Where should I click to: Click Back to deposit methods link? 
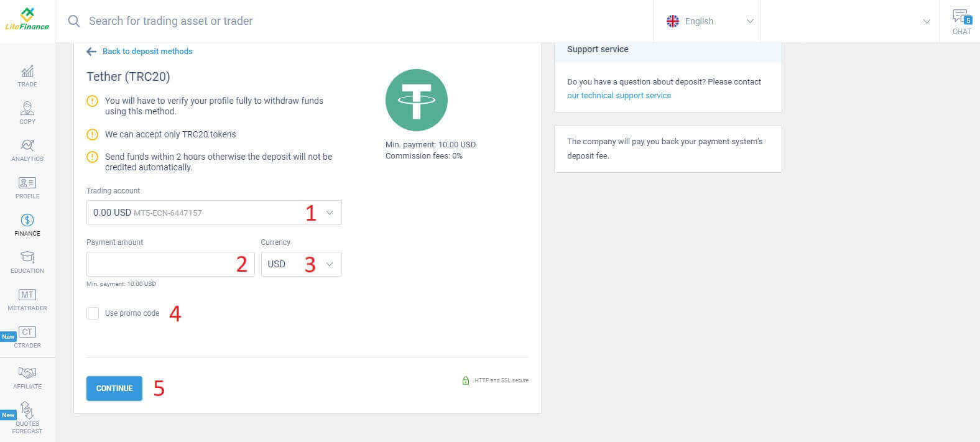[147, 51]
